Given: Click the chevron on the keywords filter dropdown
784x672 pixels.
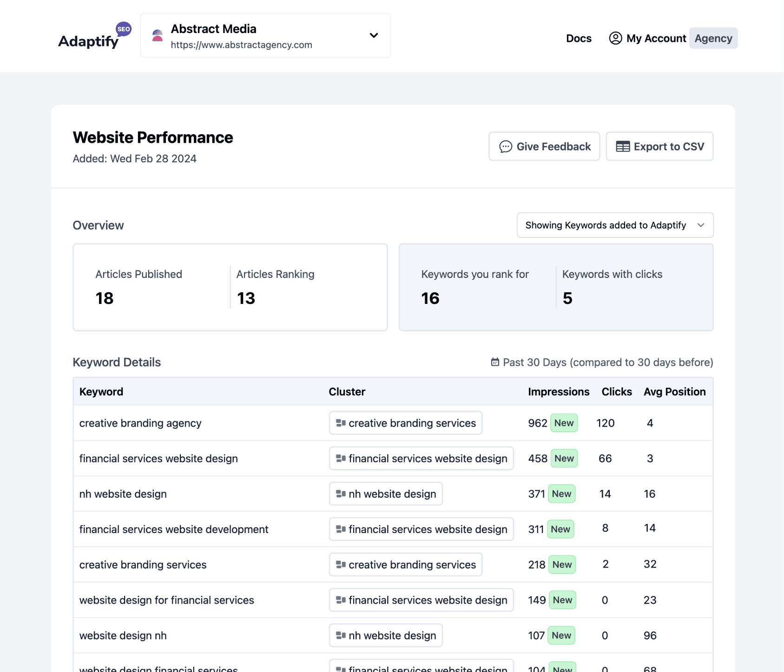Looking at the screenshot, I should [x=701, y=225].
